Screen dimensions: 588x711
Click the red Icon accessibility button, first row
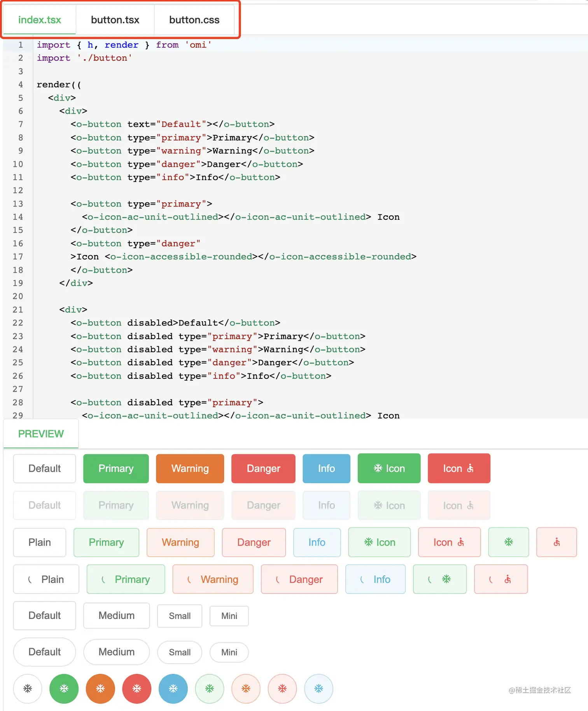pos(459,468)
